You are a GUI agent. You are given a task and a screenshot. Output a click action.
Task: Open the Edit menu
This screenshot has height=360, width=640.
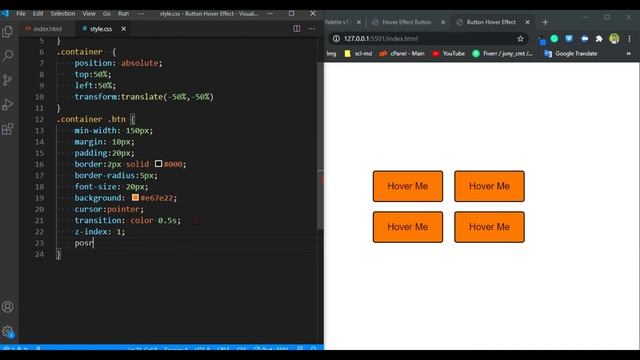click(x=38, y=13)
